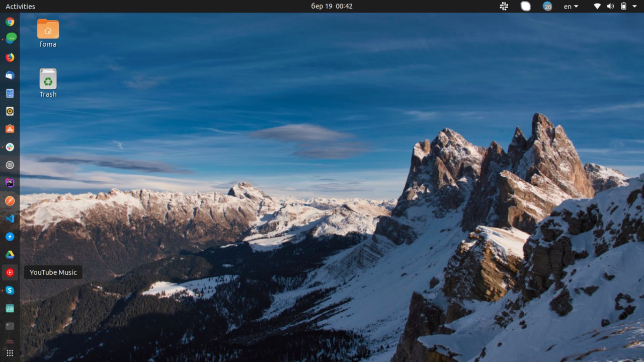The height and width of the screenshot is (362, 644).
Task: Open the Files manager in the dock
Action: [10, 93]
